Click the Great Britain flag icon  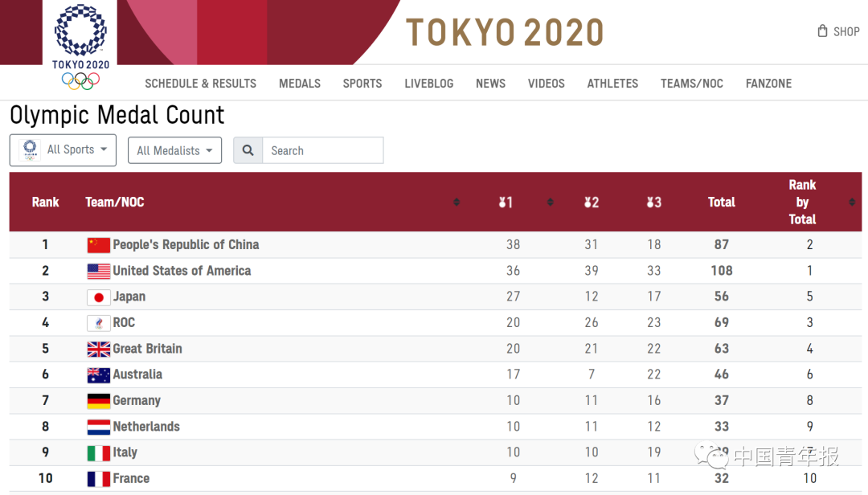coord(98,349)
